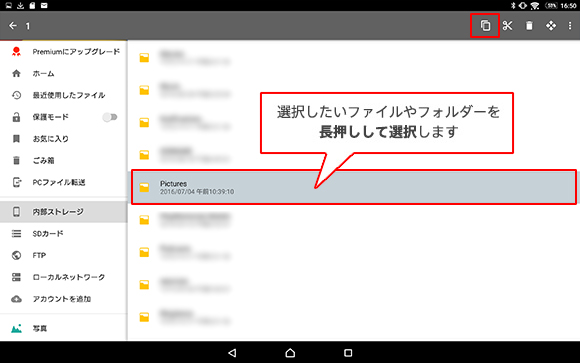Tap the bin icon beside ごみ箱
580x363 pixels.
click(16, 161)
